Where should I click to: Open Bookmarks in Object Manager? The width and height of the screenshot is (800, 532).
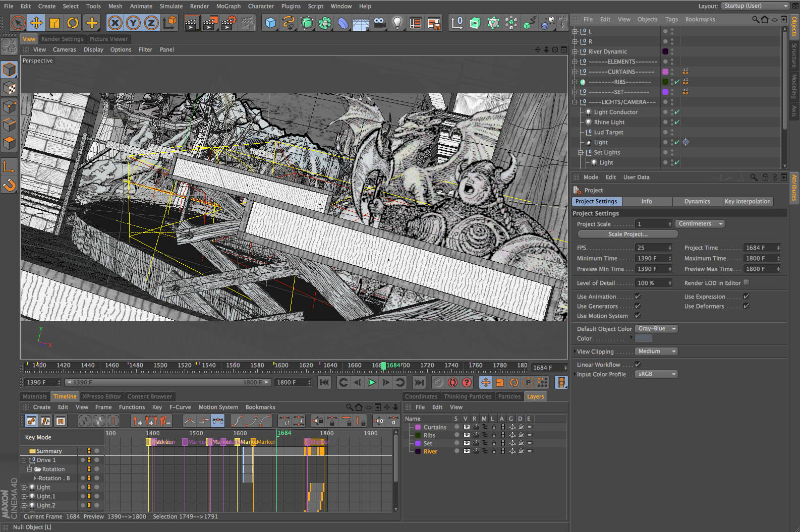pyautogui.click(x=700, y=19)
